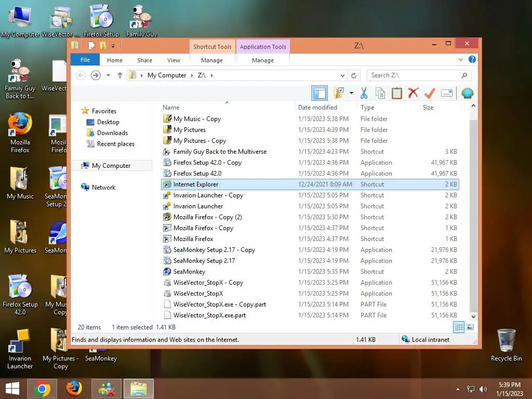
Task: Refresh the Z:\ folder view
Action: pos(354,75)
